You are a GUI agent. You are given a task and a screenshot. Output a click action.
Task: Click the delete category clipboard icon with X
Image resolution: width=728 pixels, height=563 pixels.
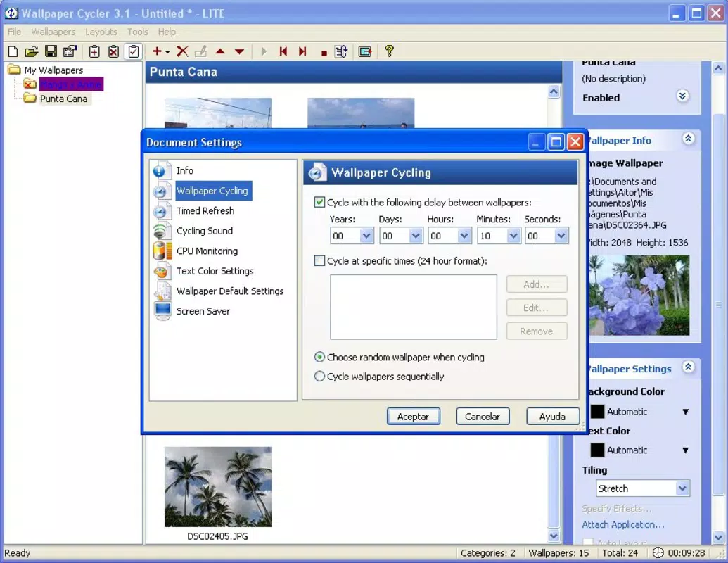(x=114, y=51)
